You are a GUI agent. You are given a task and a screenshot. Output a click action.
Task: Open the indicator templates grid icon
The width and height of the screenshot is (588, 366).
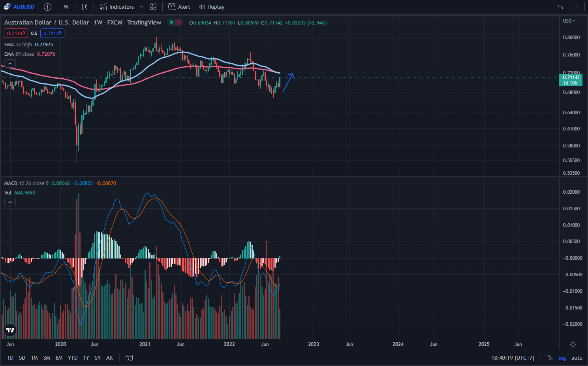153,7
